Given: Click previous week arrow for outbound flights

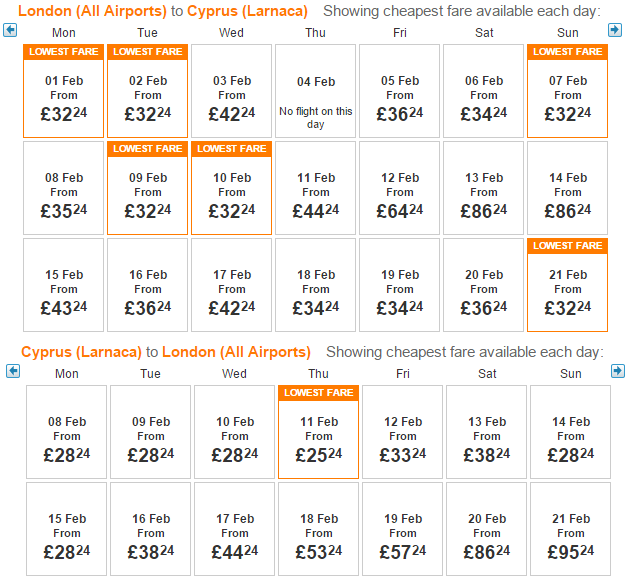Looking at the screenshot, I should click(x=10, y=30).
